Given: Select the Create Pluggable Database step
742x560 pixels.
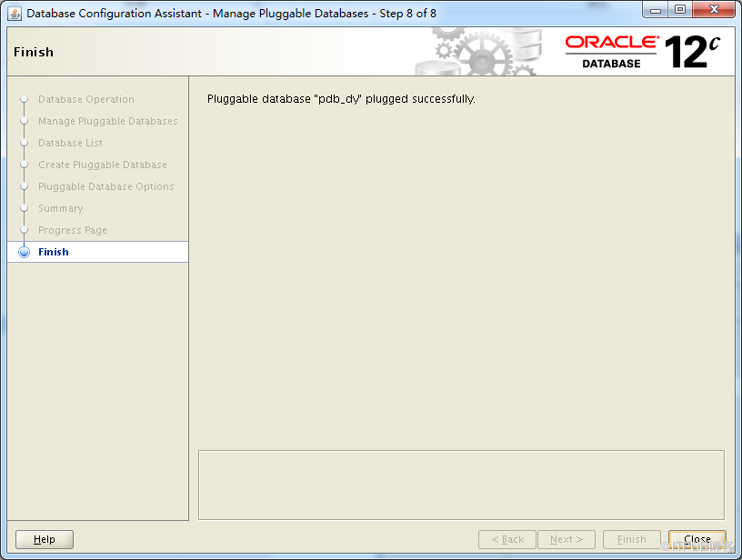Looking at the screenshot, I should [x=103, y=165].
